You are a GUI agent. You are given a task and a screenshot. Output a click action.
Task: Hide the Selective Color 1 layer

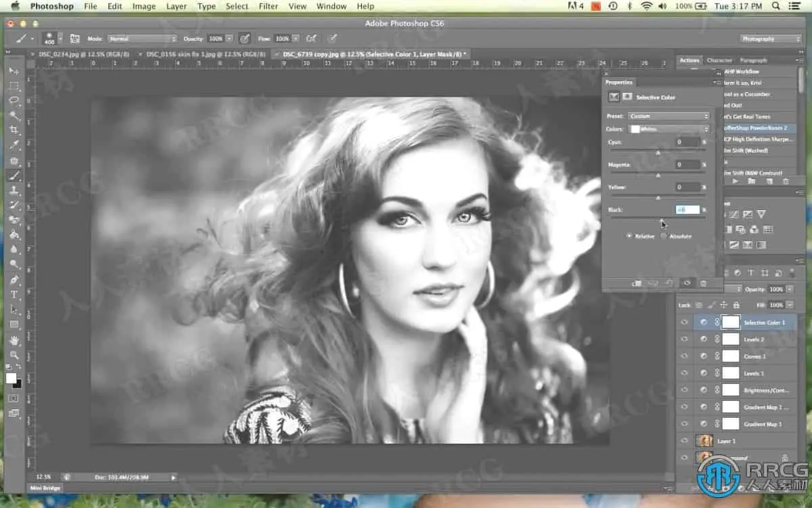(x=685, y=322)
